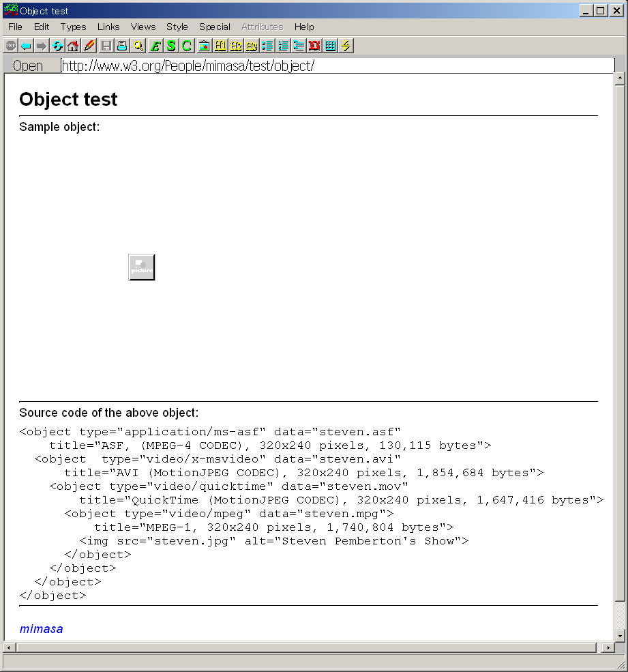
Task: Follow the mimasa link
Action: 41,629
